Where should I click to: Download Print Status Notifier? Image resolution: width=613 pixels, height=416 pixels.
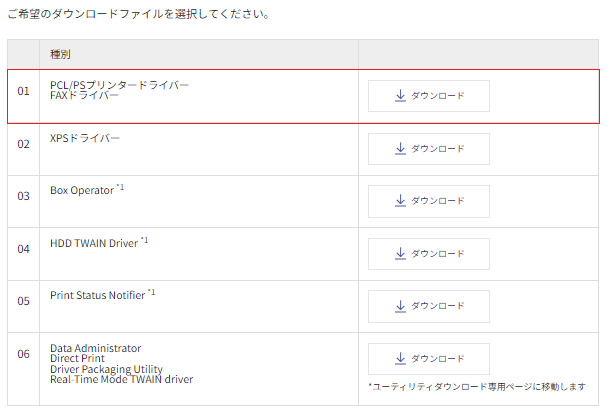[x=428, y=306]
